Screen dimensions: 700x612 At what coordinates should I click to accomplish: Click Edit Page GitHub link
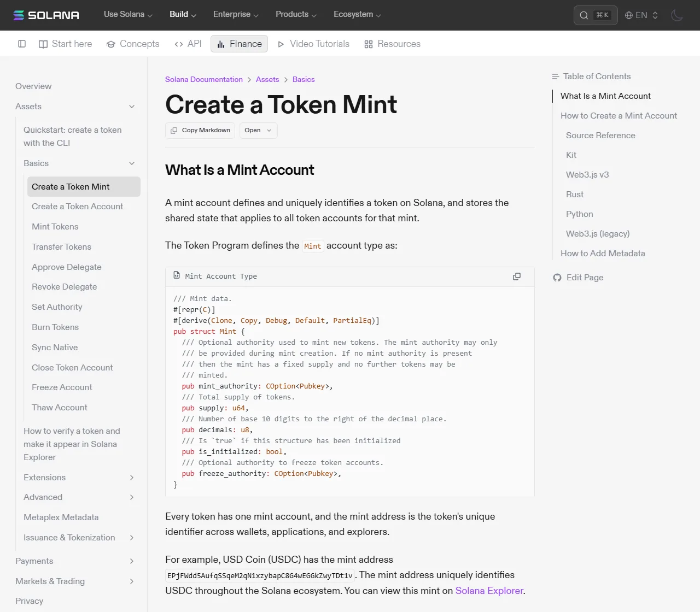(x=579, y=278)
